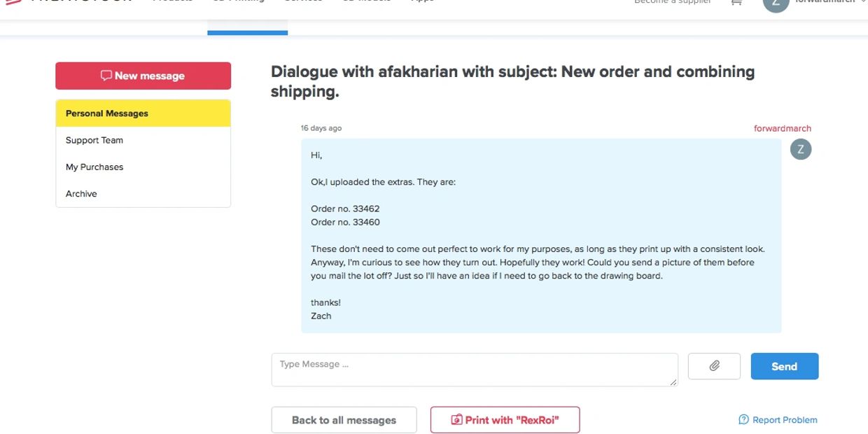The width and height of the screenshot is (868, 434).
Task: Click Back to all messages
Action: 344,420
